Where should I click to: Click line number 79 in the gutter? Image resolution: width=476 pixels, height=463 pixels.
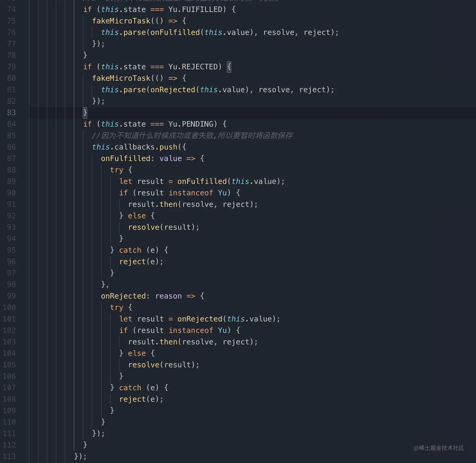(11, 67)
